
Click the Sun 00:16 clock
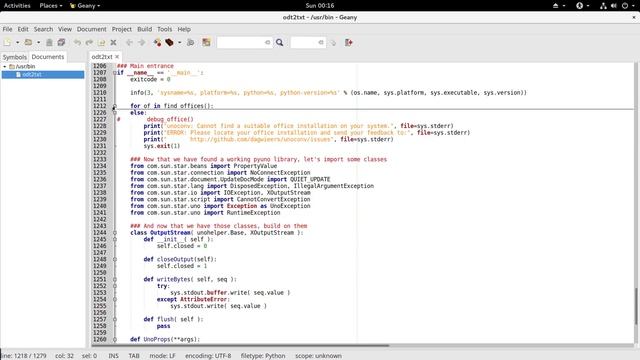320,5
